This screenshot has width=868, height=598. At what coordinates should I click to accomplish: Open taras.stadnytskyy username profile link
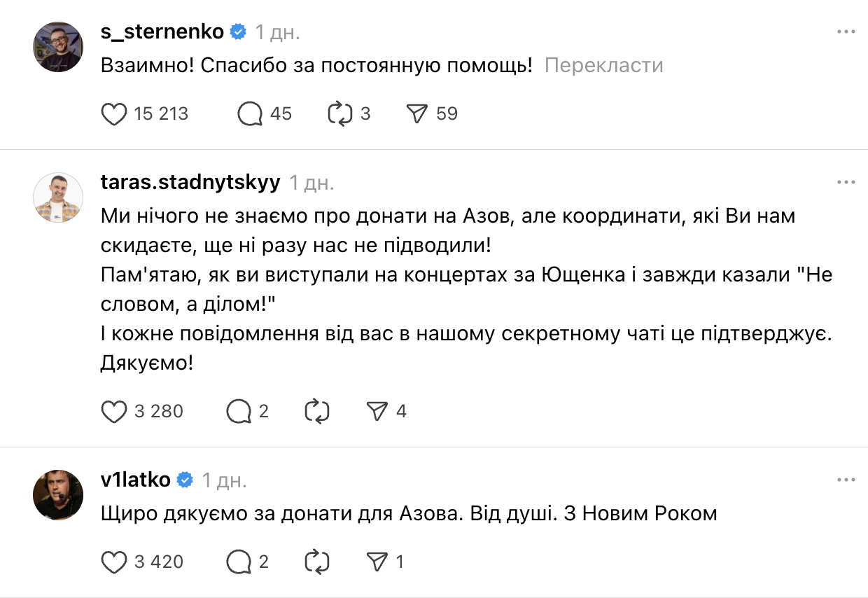click(190, 183)
